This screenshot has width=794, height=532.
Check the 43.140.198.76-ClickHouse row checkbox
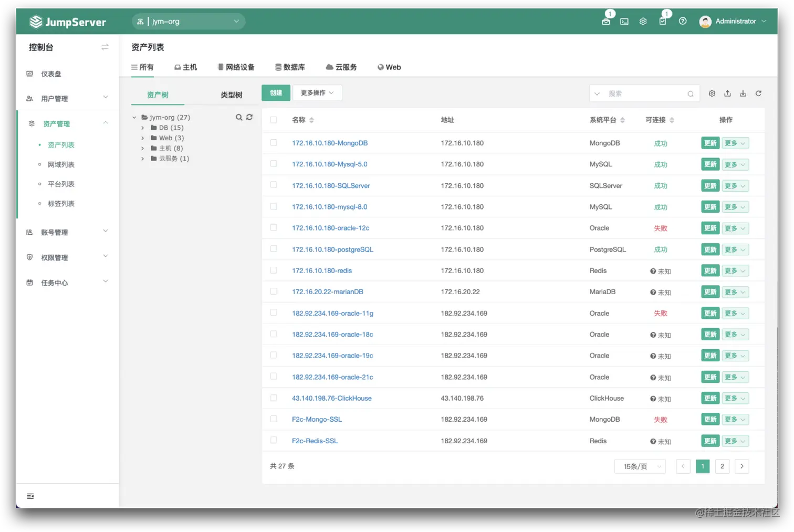274,398
